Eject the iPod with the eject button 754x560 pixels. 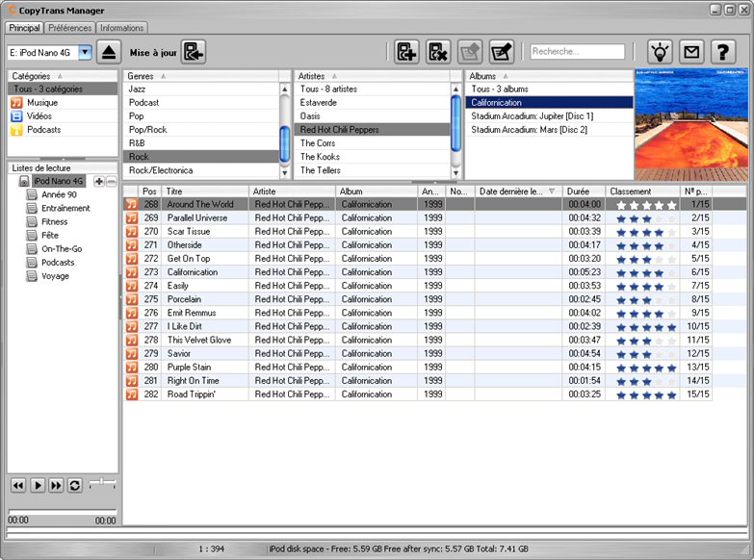click(x=109, y=52)
